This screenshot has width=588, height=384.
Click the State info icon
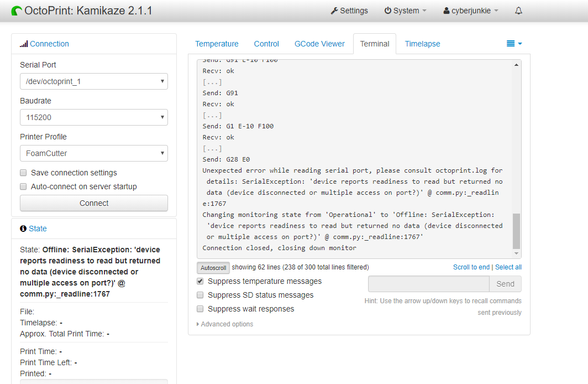[23, 229]
